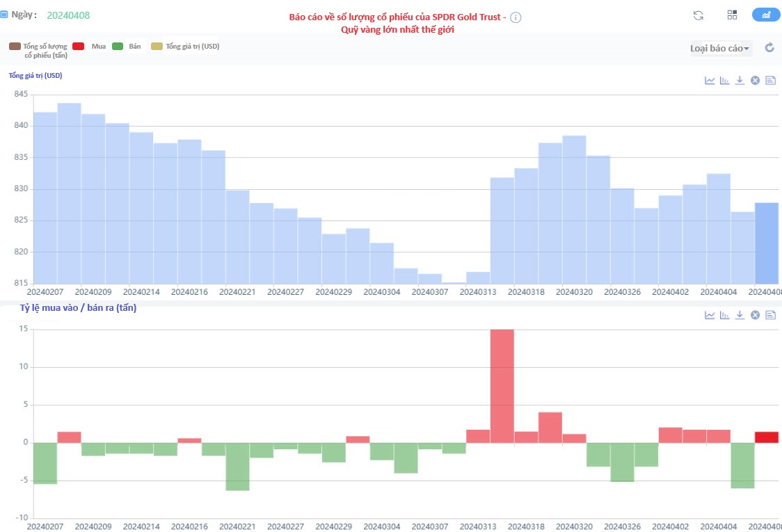Select the blue chart view button
Viewport: 782px width, 532px height.
[x=765, y=15]
